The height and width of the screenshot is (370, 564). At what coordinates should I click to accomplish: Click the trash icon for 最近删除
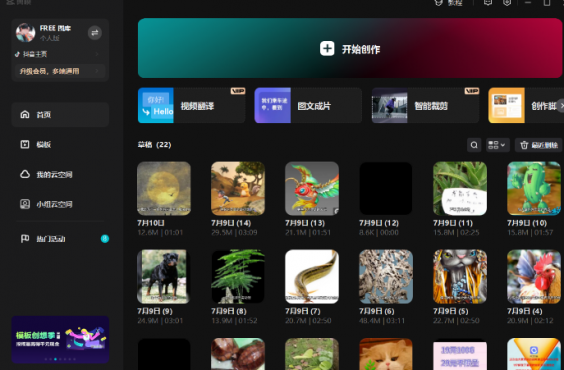[x=524, y=145]
